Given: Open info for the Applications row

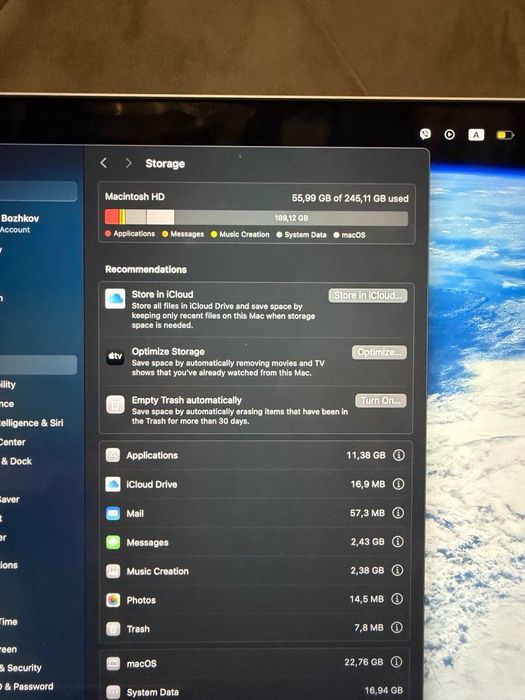Looking at the screenshot, I should [399, 455].
